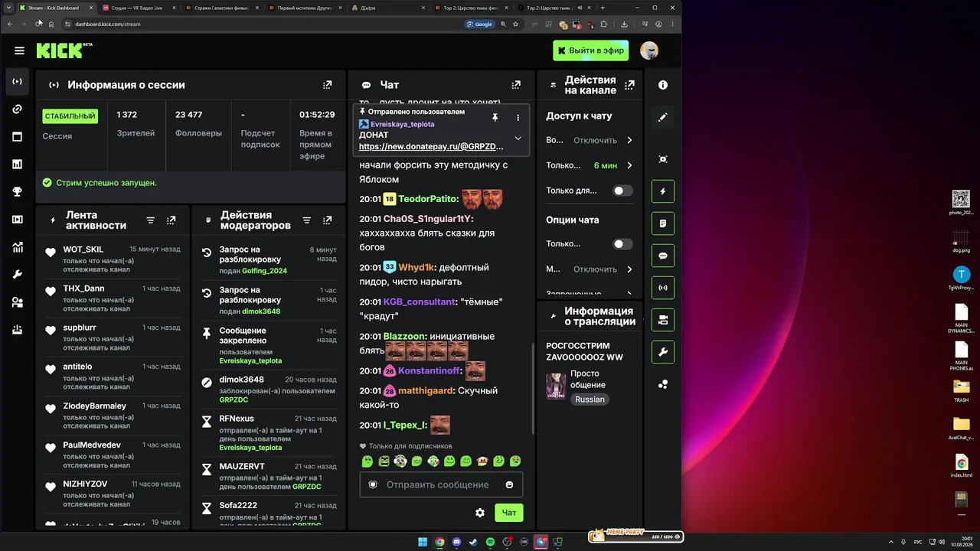This screenshot has height=551, width=980.
Task: Filter the moderator actions list
Action: click(307, 220)
